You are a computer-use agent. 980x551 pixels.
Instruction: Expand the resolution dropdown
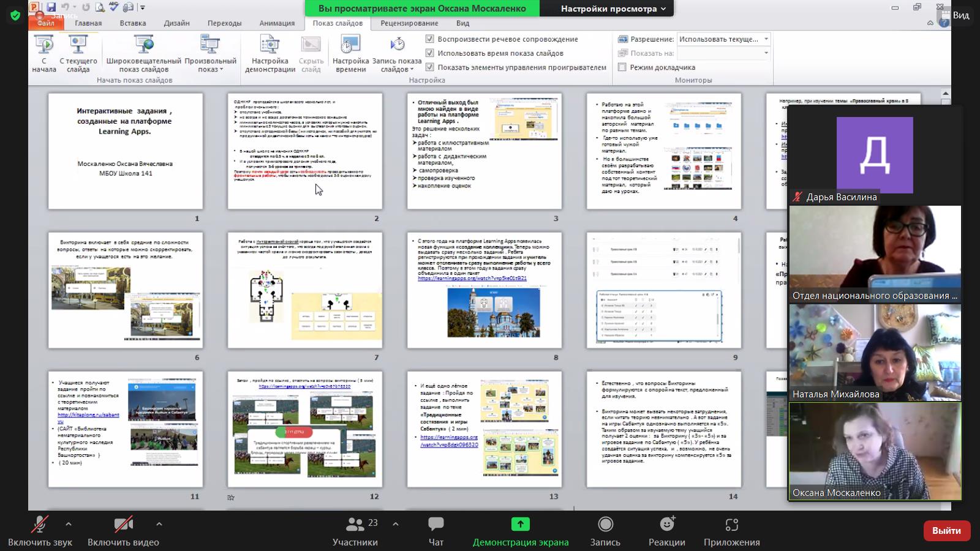point(766,39)
